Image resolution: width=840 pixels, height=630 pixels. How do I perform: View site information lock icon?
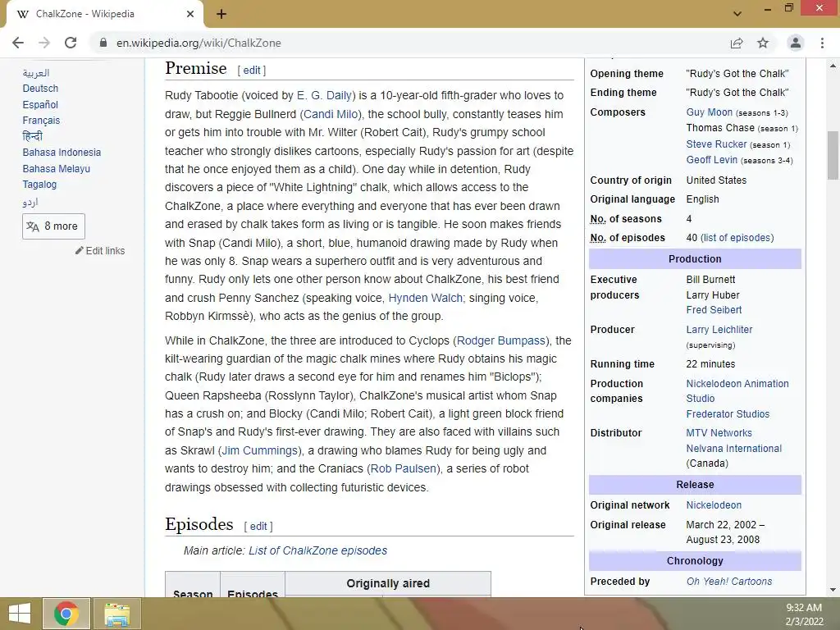click(103, 43)
